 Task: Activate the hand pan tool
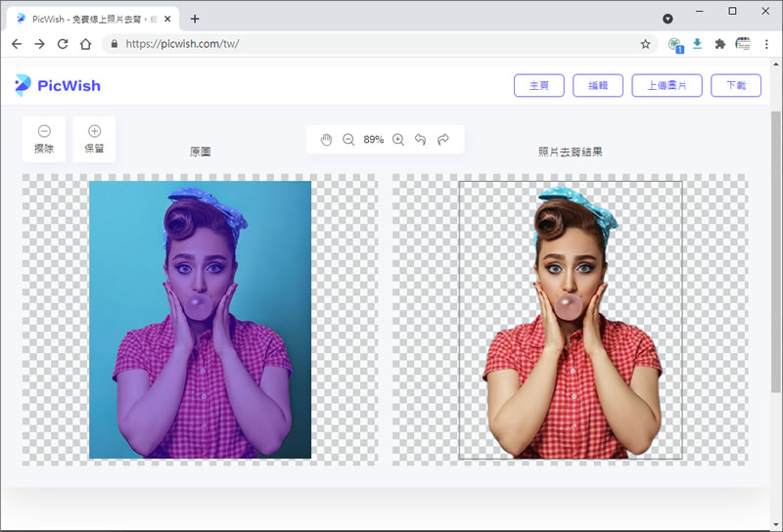click(x=327, y=140)
